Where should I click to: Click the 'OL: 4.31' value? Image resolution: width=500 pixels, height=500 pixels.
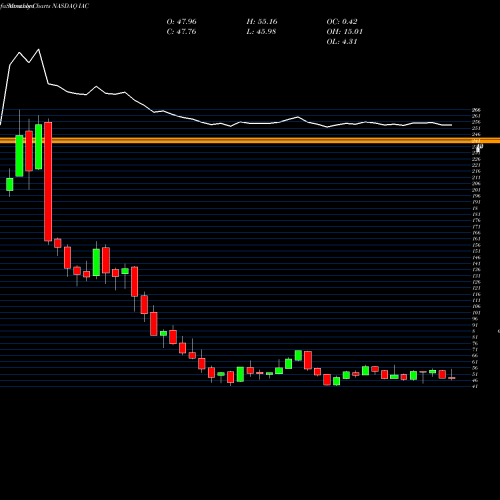(342, 42)
